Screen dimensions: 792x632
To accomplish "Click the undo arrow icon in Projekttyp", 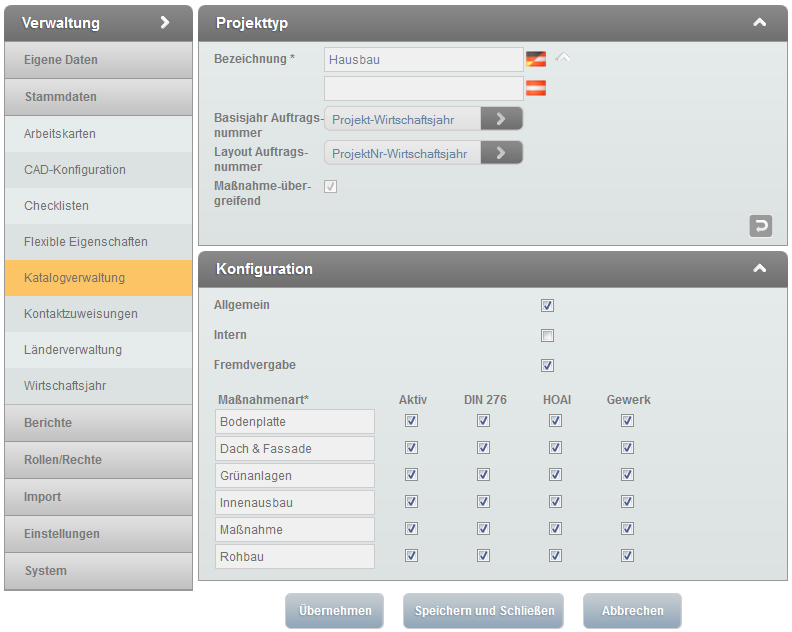I will [x=760, y=226].
